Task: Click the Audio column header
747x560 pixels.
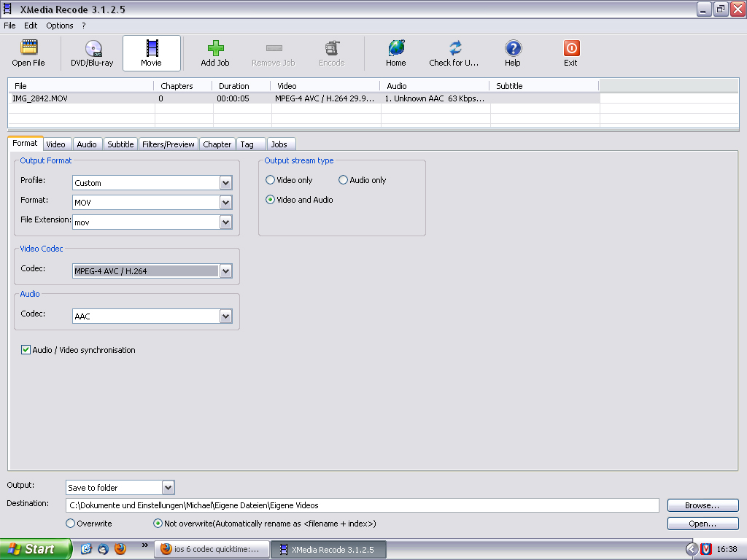Action: pos(435,86)
